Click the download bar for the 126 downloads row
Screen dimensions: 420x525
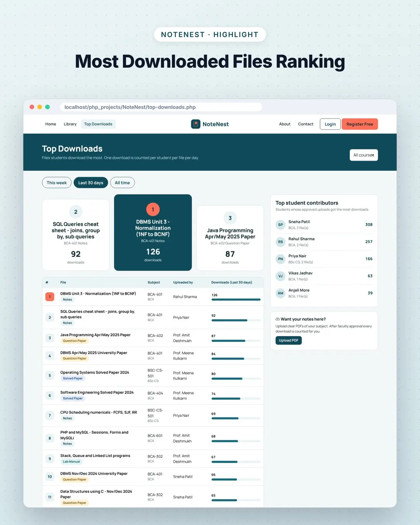point(236,299)
